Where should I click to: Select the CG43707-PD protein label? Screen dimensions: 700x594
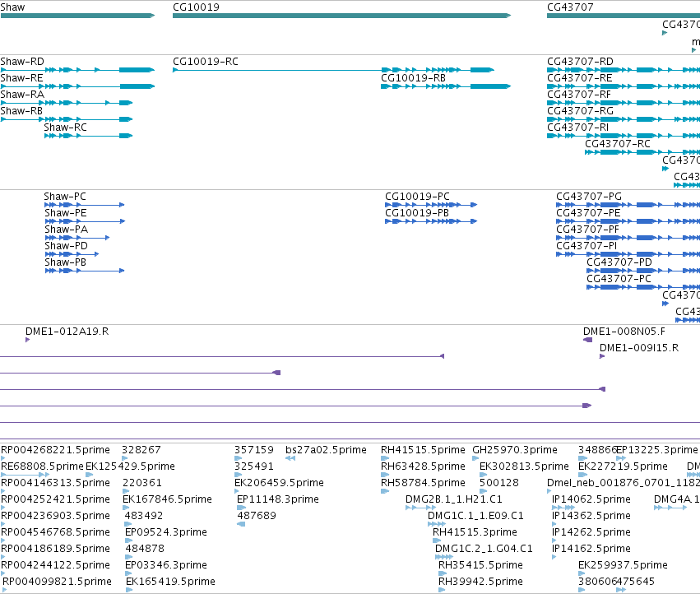[619, 262]
